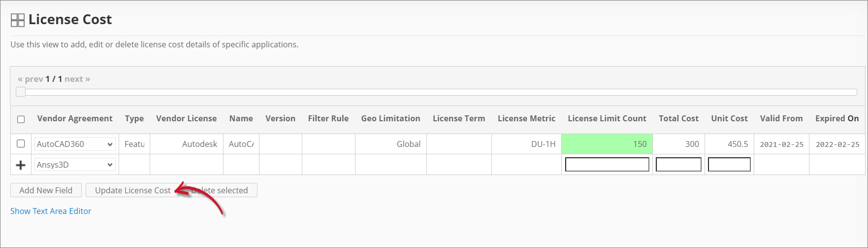
Task: Go to the next page link
Action: click(77, 79)
